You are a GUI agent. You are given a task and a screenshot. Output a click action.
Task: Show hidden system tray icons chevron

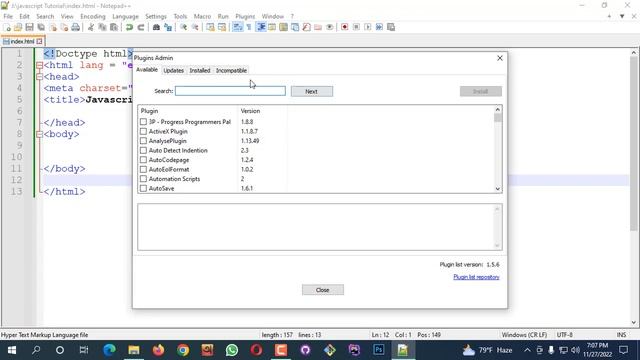pyautogui.click(x=527, y=350)
